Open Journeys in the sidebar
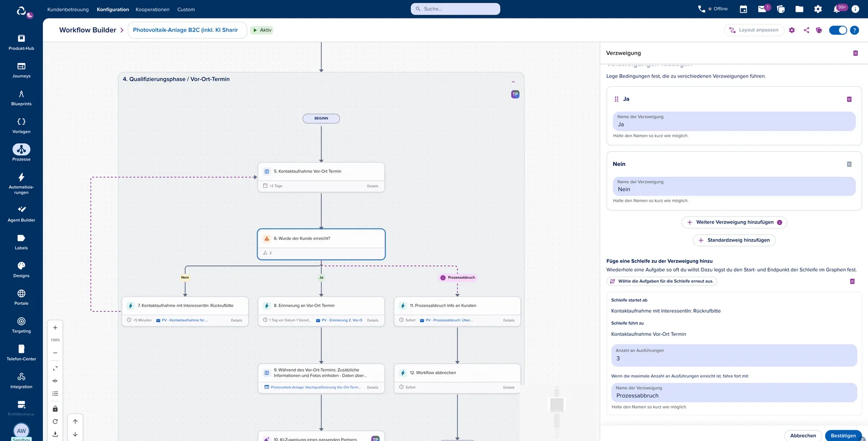Screen dimensions: 868x441 [21, 70]
